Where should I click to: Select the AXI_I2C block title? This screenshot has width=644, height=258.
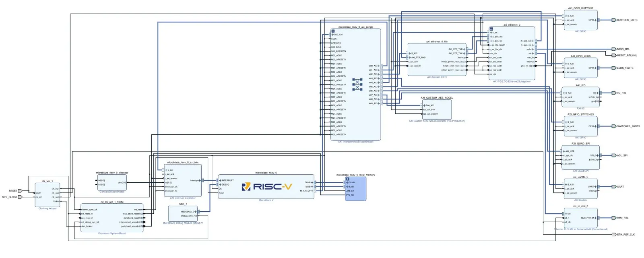[580, 85]
